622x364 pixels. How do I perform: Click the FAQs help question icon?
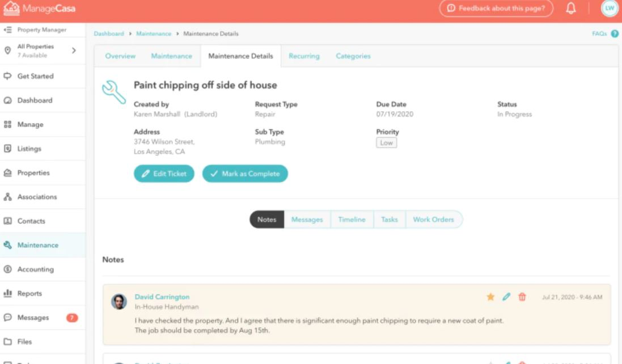[614, 34]
